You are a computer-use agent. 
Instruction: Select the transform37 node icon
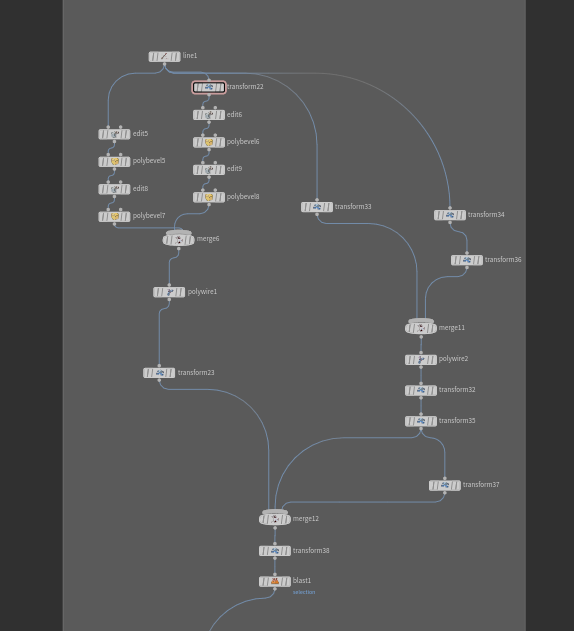[x=445, y=485]
